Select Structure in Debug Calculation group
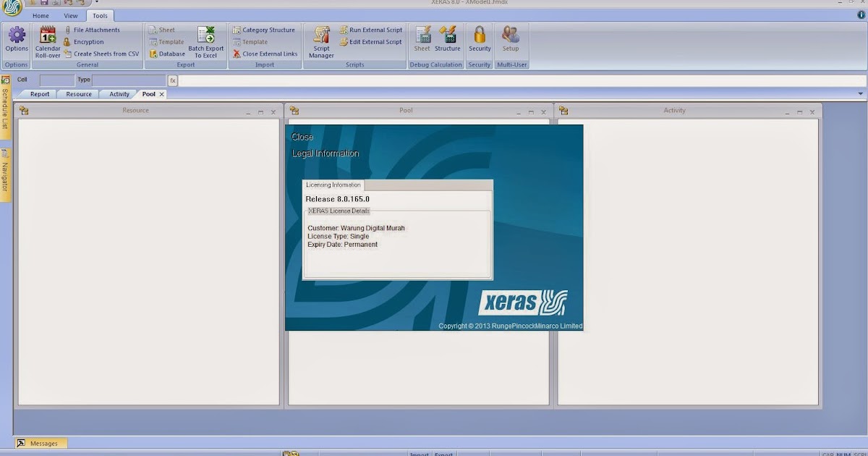Image resolution: width=868 pixels, height=456 pixels. pyautogui.click(x=448, y=39)
